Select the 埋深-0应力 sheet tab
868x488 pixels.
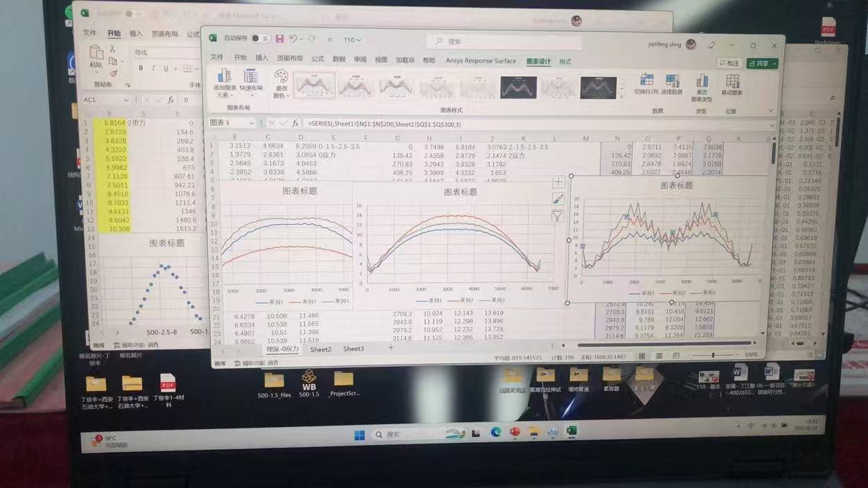coord(283,349)
